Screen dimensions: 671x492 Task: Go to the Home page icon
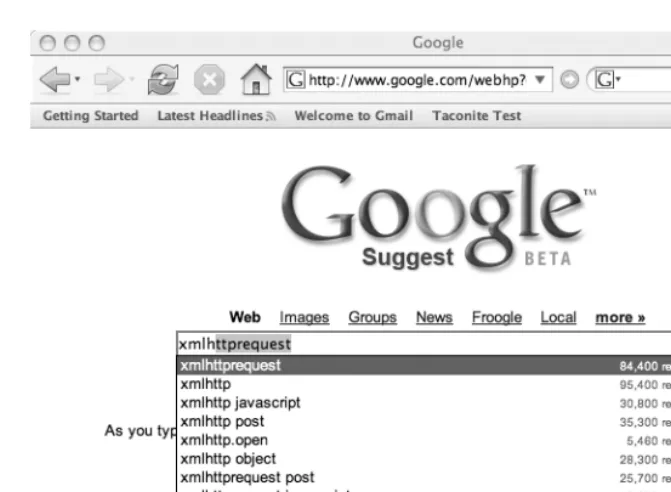(256, 79)
